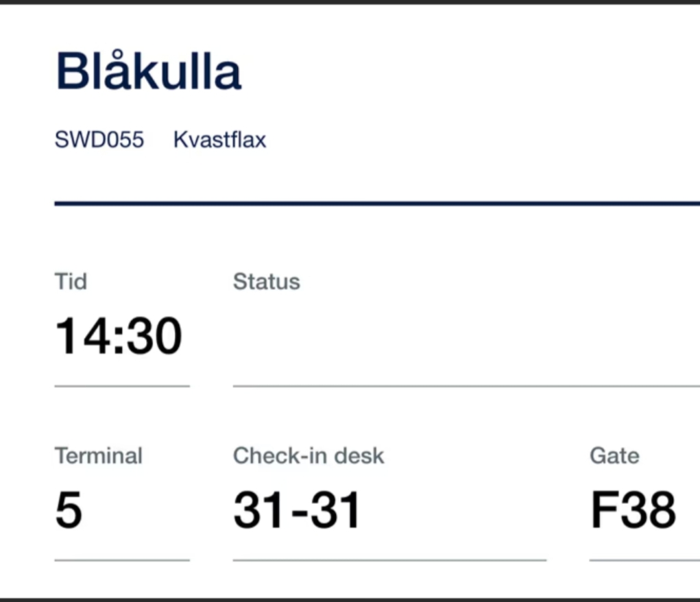
Task: Click the dark blue header divider line
Action: point(377,204)
